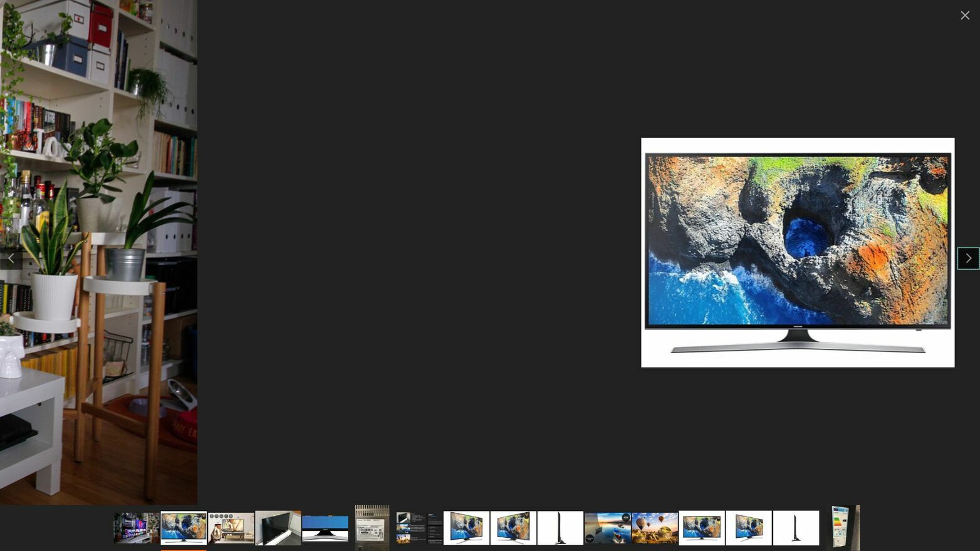980x551 pixels.
Task: Select the black TV back-angle photo thumbnail
Action: coord(278,528)
